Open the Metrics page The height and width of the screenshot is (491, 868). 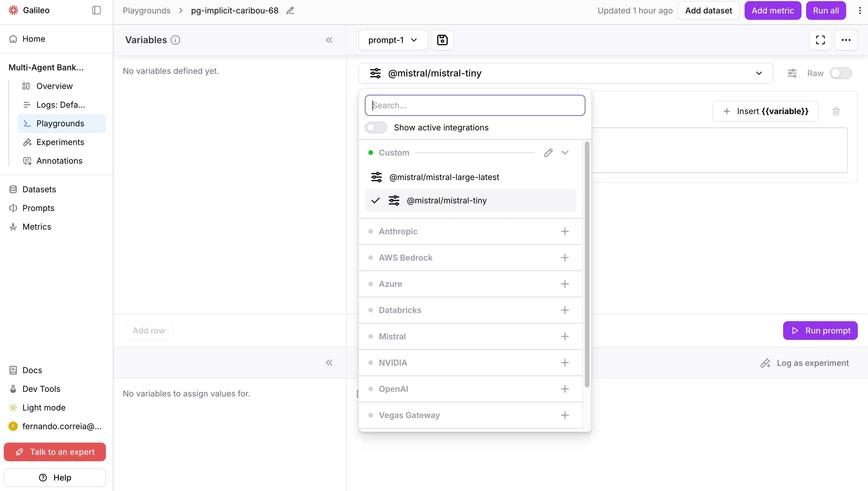tap(37, 227)
